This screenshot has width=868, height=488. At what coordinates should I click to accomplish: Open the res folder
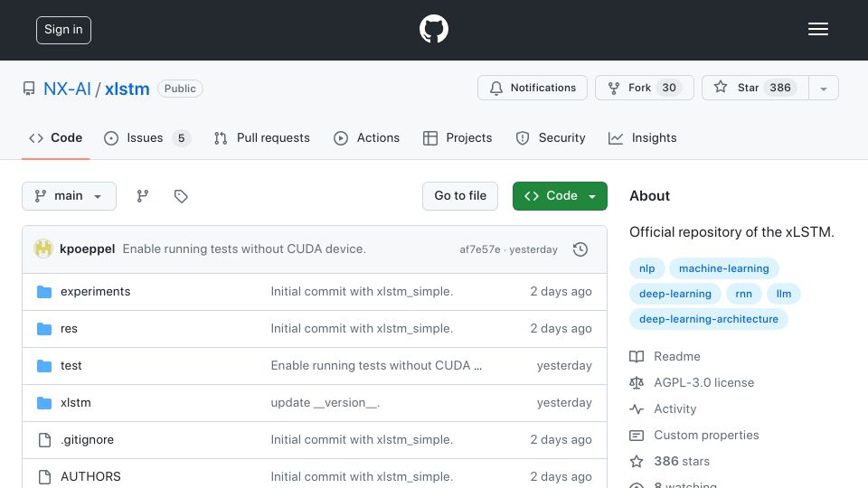pos(69,329)
